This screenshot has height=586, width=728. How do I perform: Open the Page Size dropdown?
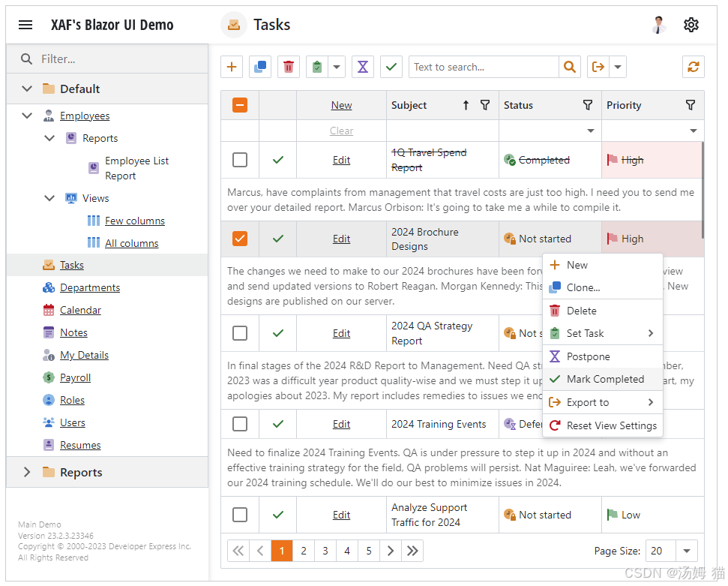[687, 551]
